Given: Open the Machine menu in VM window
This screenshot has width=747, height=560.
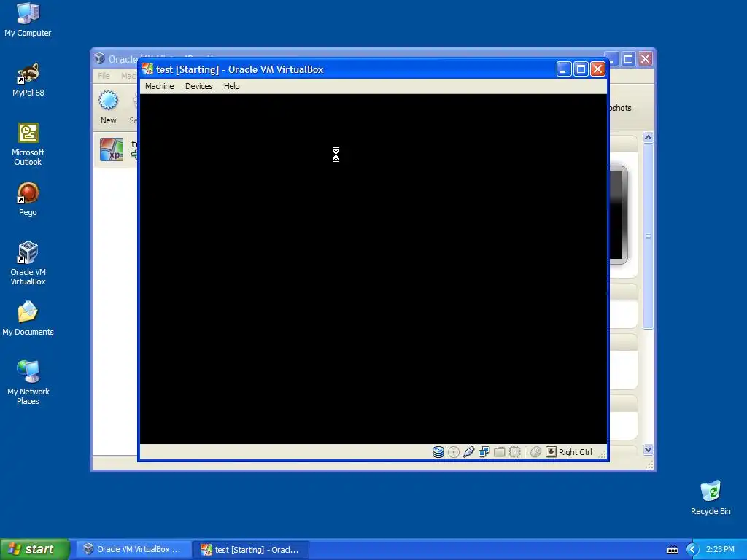Looking at the screenshot, I should tap(159, 86).
